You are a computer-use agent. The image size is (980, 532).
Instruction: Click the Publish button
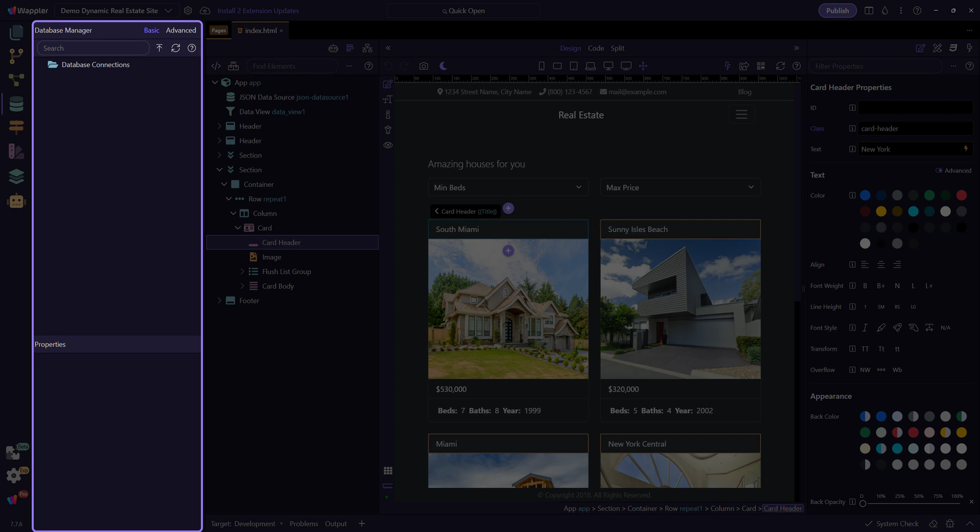pyautogui.click(x=837, y=11)
